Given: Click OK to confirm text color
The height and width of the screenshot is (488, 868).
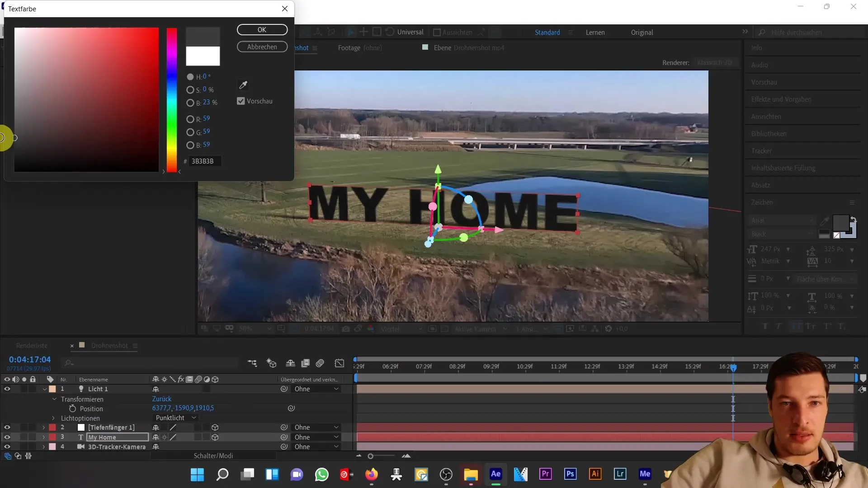Looking at the screenshot, I should 261,29.
